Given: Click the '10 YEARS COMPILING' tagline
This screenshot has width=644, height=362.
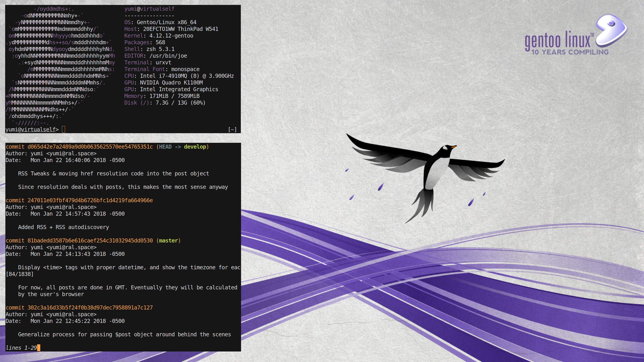Looking at the screenshot, I should pos(570,52).
